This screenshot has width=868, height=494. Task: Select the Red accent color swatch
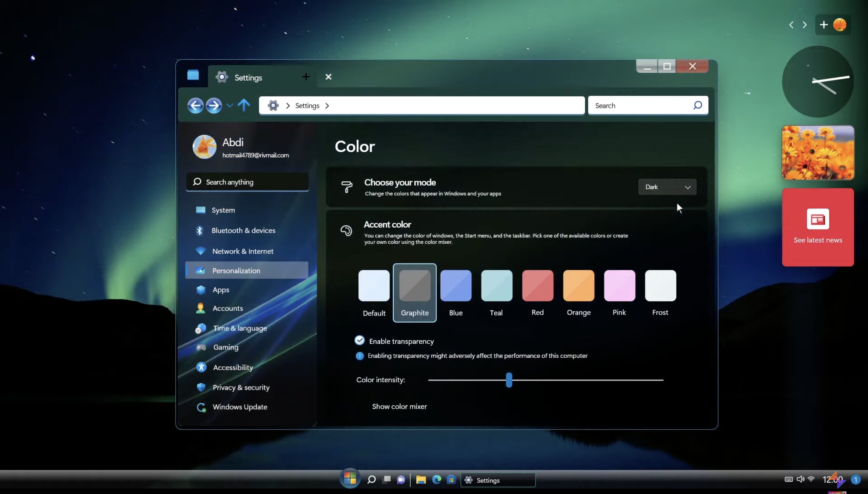click(x=537, y=285)
